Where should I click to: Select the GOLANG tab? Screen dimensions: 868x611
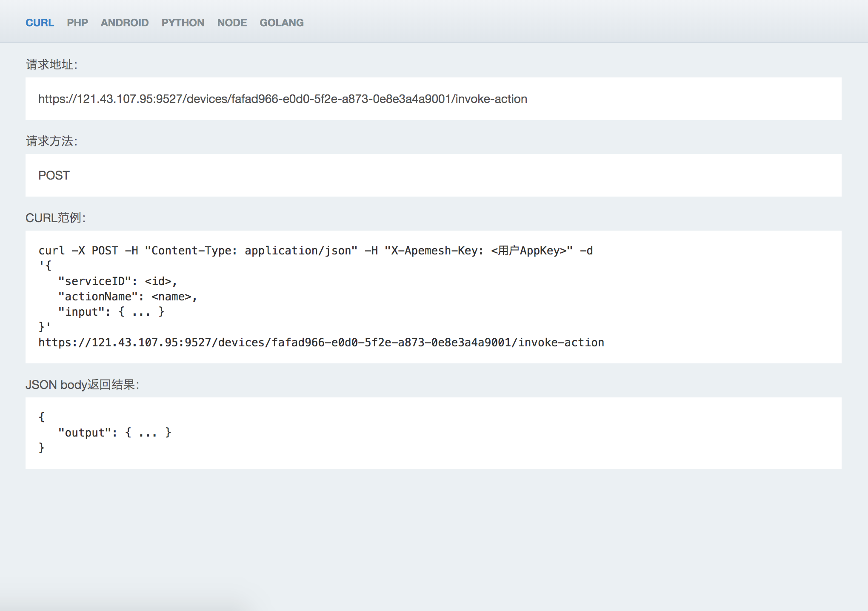click(282, 23)
